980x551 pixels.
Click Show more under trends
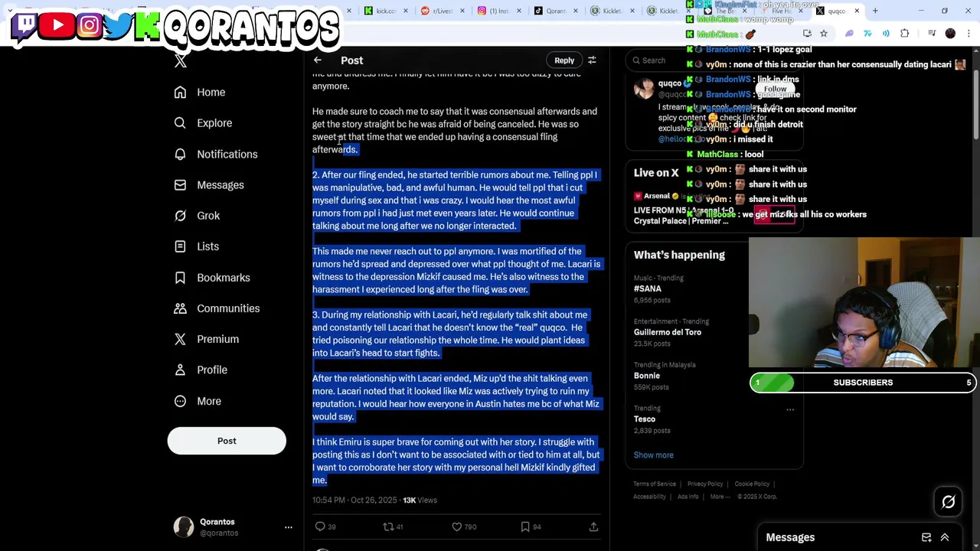(x=654, y=455)
